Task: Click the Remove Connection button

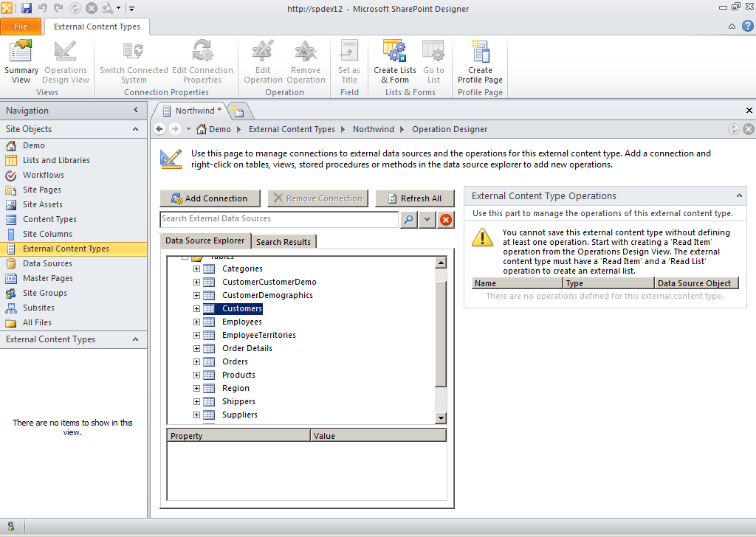Action: pyautogui.click(x=317, y=198)
